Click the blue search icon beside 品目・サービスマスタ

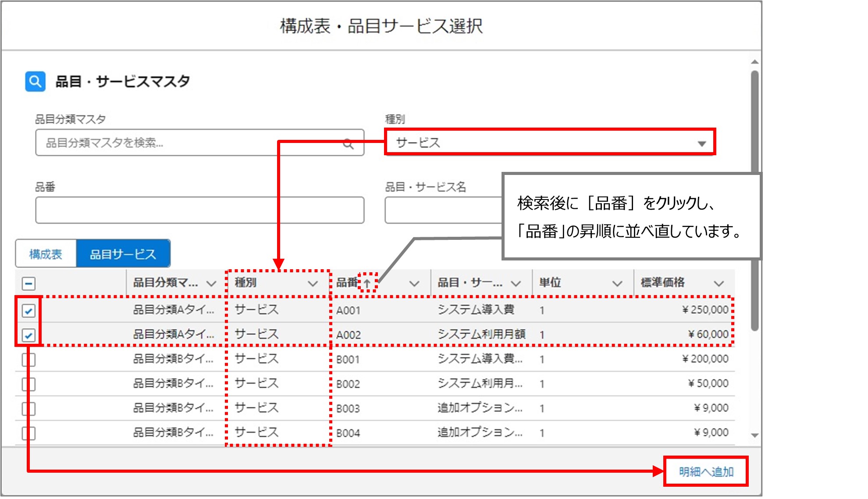(x=36, y=82)
